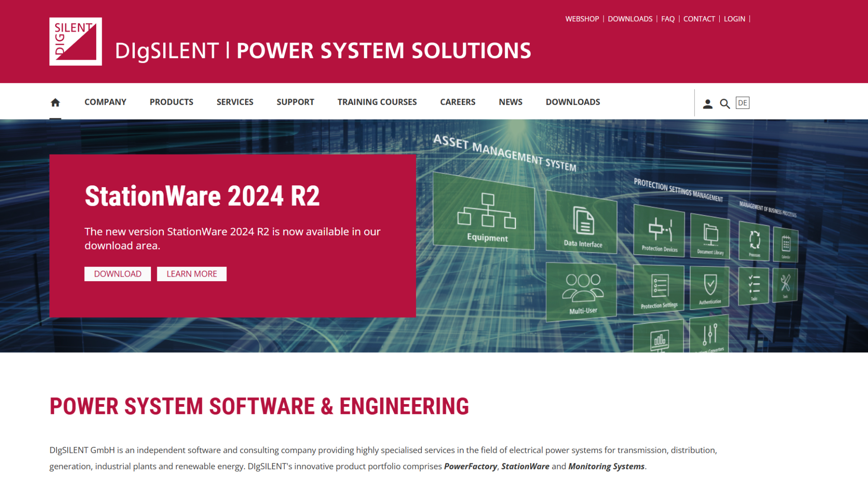Go to the home icon
The image size is (868, 485).
coord(55,103)
